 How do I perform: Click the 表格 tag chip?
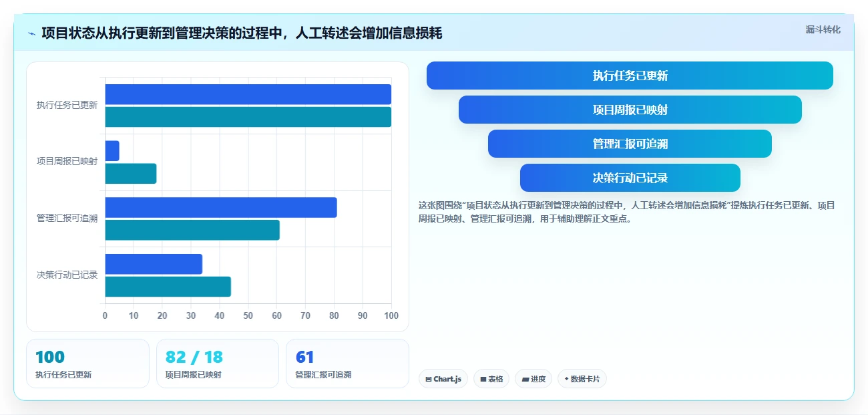pyautogui.click(x=491, y=379)
